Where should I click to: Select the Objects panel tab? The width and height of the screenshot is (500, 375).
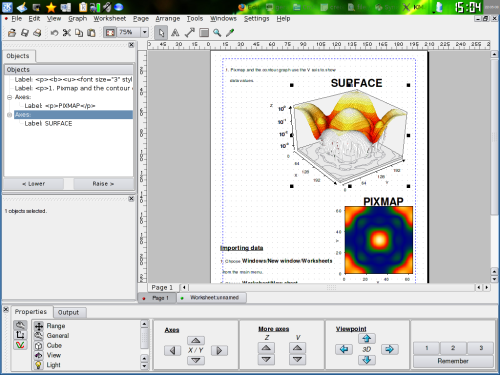pos(18,56)
